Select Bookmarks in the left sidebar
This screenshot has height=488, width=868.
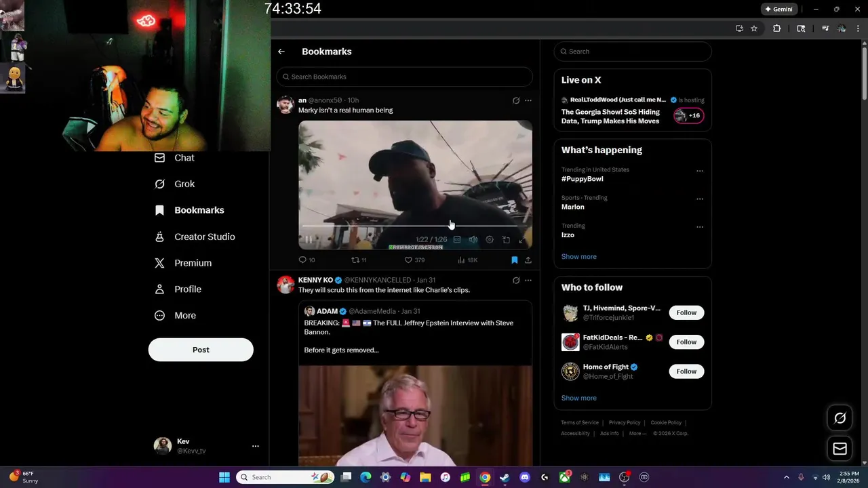pos(189,210)
